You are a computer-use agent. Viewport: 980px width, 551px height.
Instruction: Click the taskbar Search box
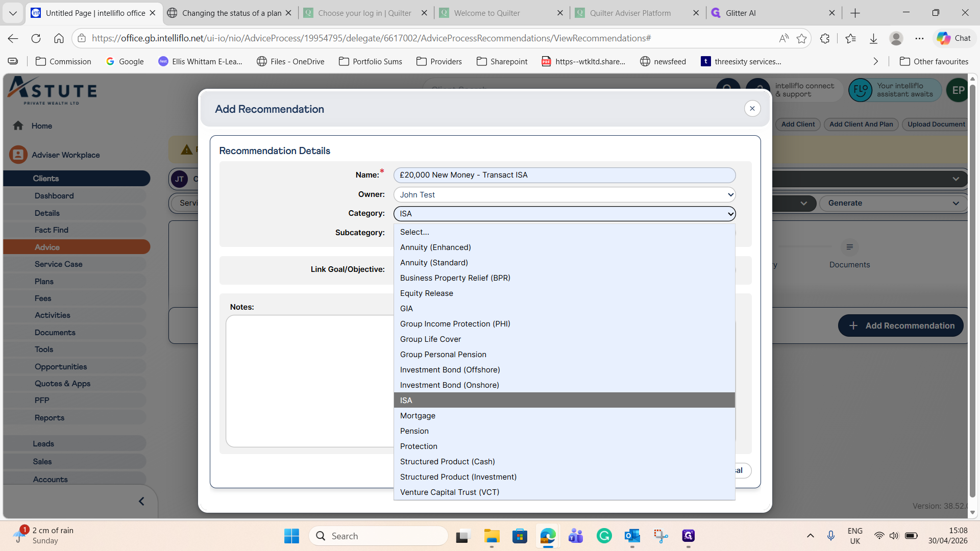tap(378, 536)
